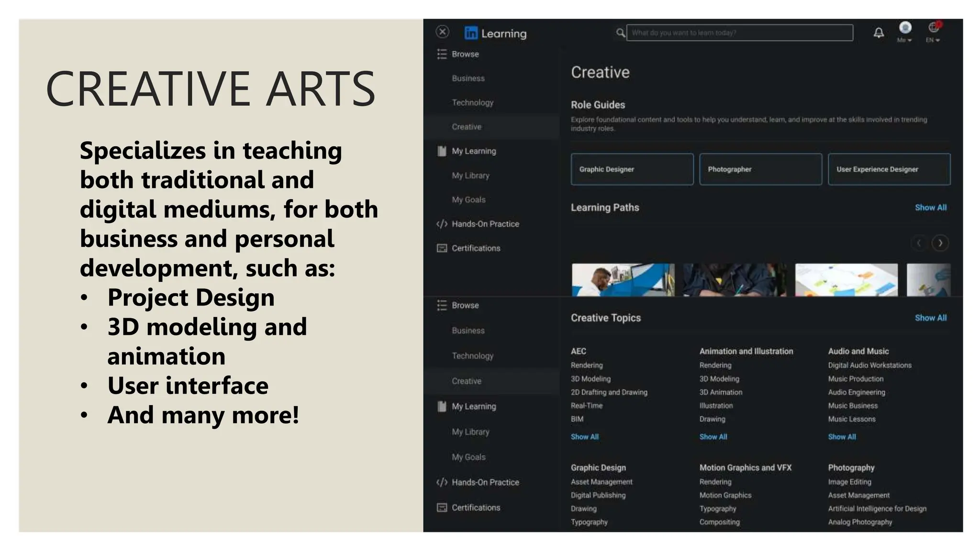Close the sidebar with X icon
Viewport: 980px width, 551px height.
pyautogui.click(x=443, y=32)
